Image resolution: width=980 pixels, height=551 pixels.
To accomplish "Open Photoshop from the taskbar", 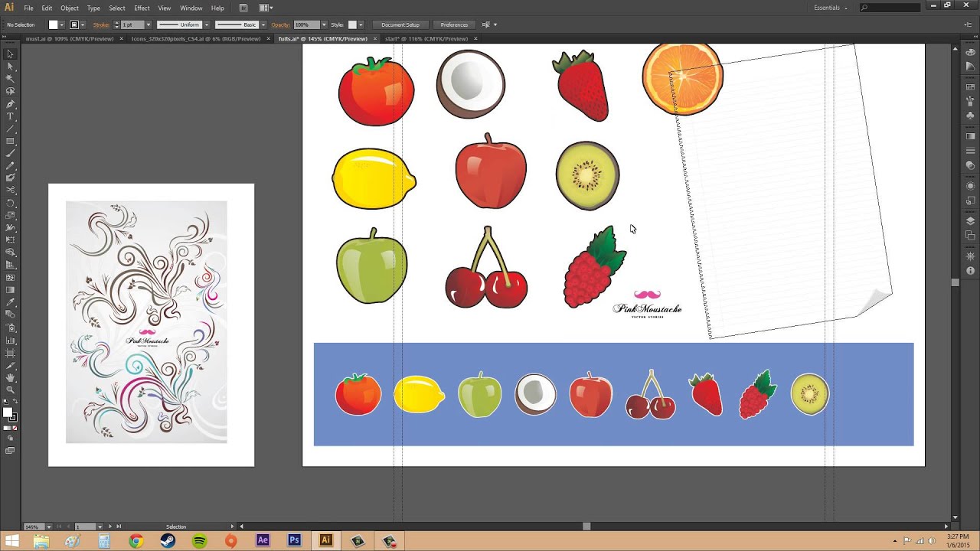I will pyautogui.click(x=294, y=540).
